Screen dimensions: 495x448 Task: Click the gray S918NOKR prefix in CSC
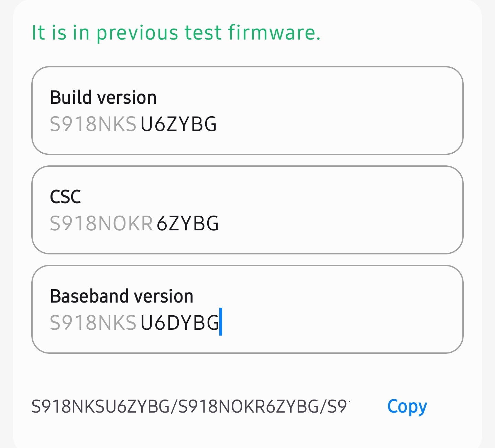[x=101, y=223]
